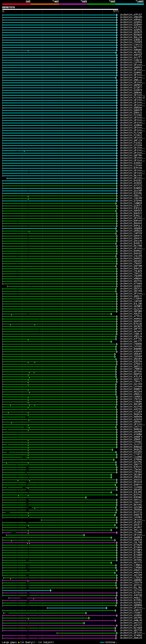Open hit UniRef100_B9SW26

(x=131, y=35)
